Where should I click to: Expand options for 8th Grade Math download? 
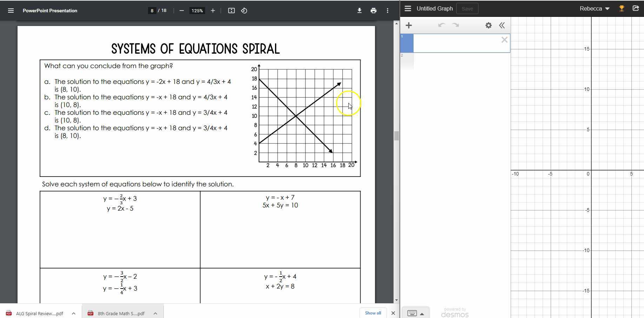[x=155, y=313]
